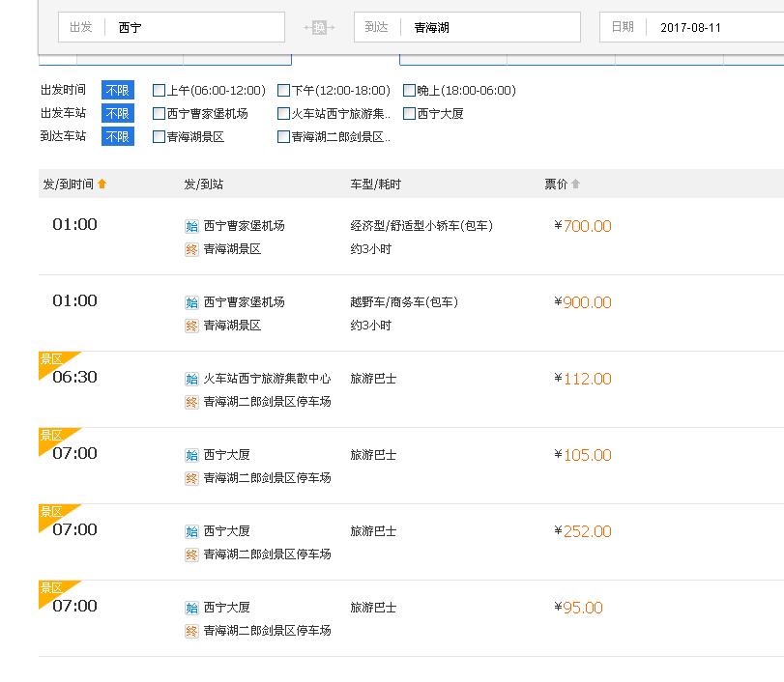Screen dimensions: 784x682
Task: Click the 发/到时间 column header
Action: (69, 185)
